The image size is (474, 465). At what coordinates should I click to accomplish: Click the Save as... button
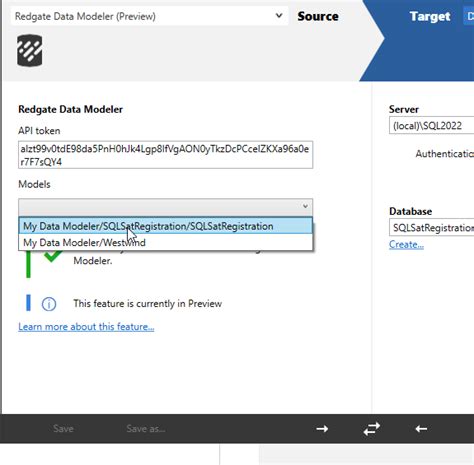146,429
